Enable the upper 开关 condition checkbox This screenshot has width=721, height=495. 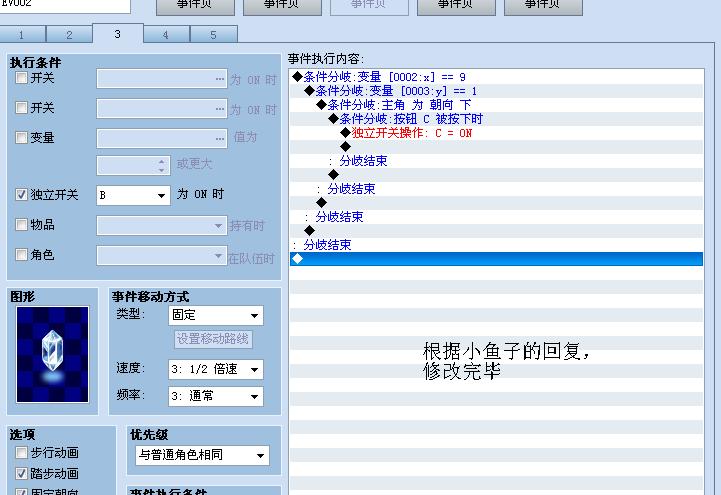(21, 78)
